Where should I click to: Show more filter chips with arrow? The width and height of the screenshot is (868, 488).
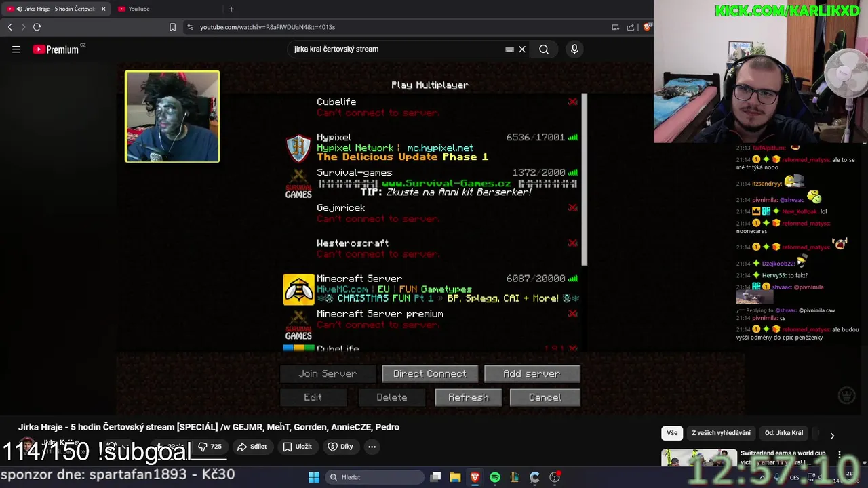(x=832, y=435)
